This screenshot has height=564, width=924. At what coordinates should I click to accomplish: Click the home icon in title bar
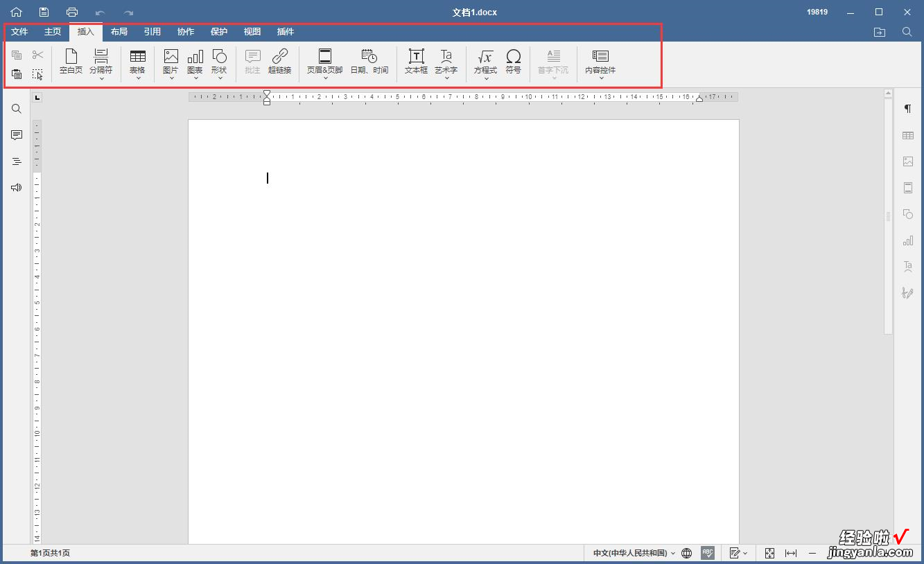(x=16, y=12)
